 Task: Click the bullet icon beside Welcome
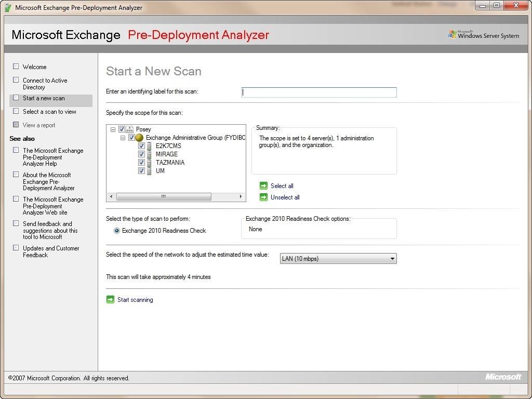pos(16,66)
